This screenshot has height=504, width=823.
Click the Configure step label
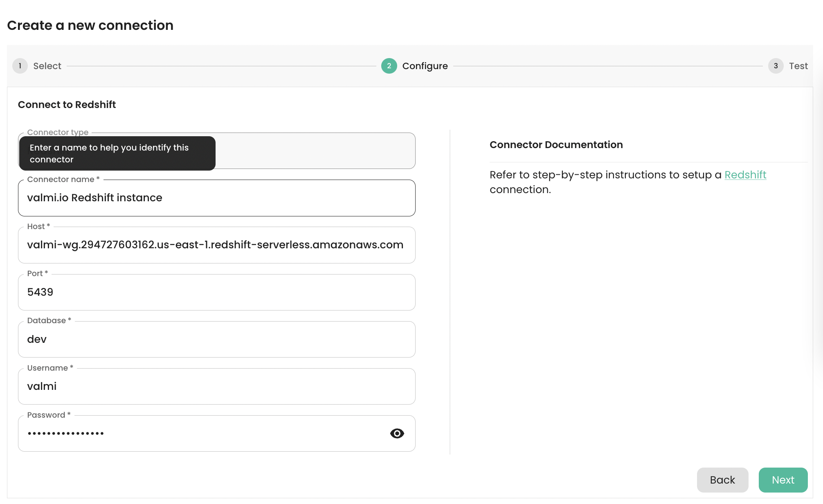[x=425, y=65]
